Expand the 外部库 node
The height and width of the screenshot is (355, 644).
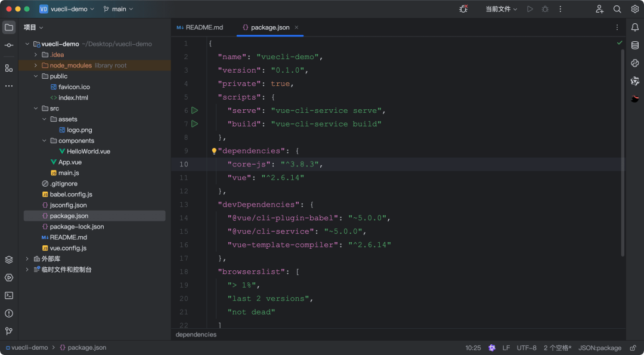click(27, 259)
